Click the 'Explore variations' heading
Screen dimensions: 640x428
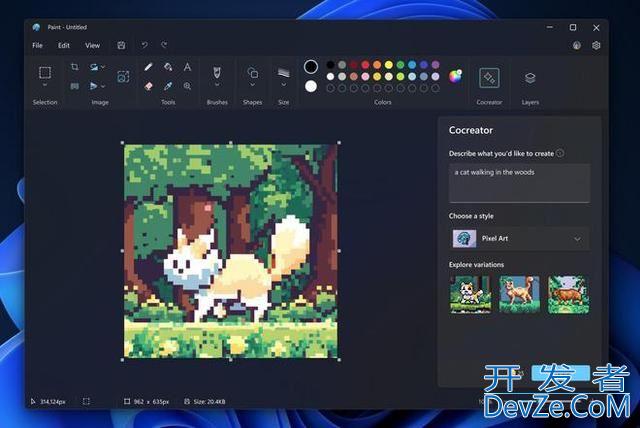pos(476,265)
